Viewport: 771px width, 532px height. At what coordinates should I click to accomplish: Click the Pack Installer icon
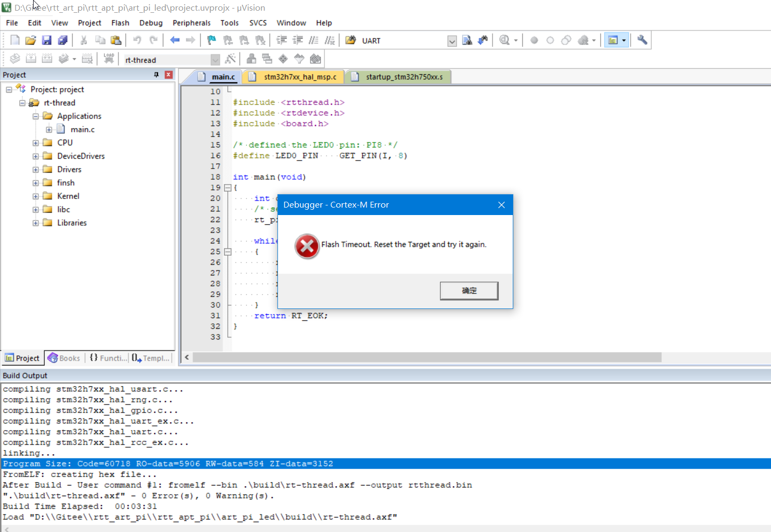click(316, 59)
